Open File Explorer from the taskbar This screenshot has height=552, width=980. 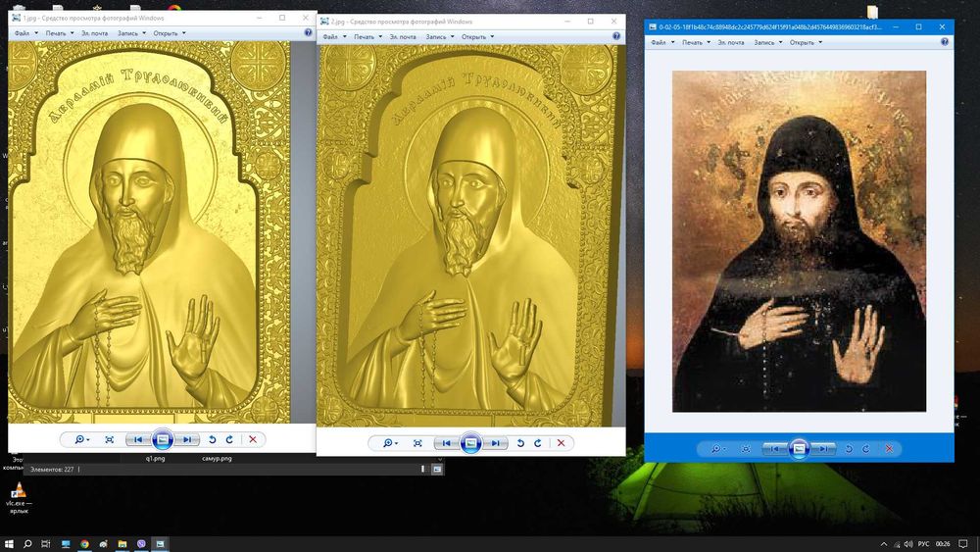(122, 544)
